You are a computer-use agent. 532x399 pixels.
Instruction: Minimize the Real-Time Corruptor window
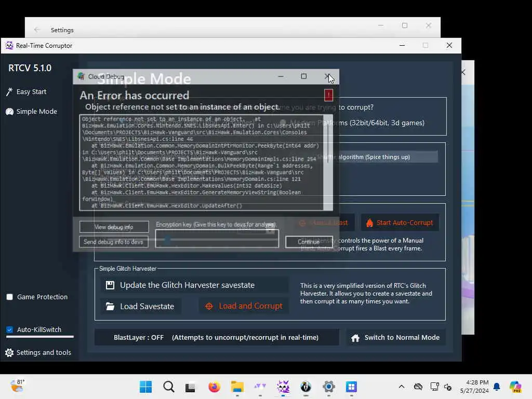click(x=402, y=45)
